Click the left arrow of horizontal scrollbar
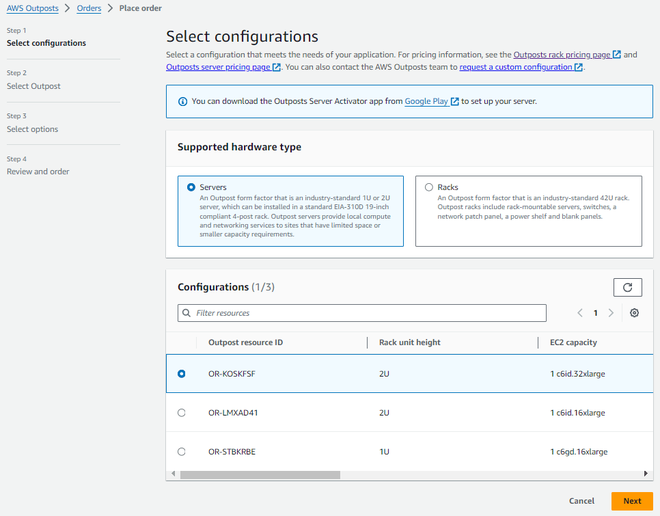660x516 pixels. click(171, 474)
